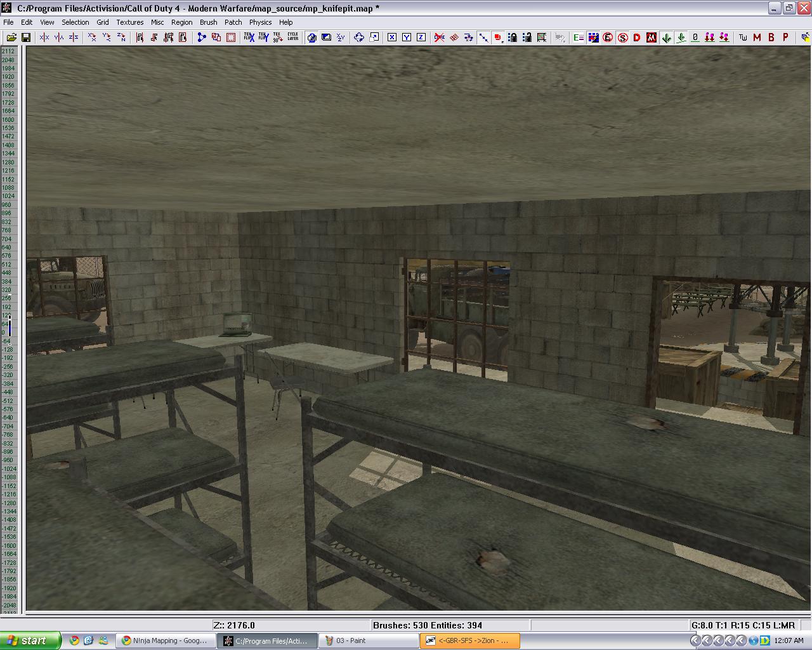Click the Windows start button
This screenshot has width=812, height=650.
30,640
